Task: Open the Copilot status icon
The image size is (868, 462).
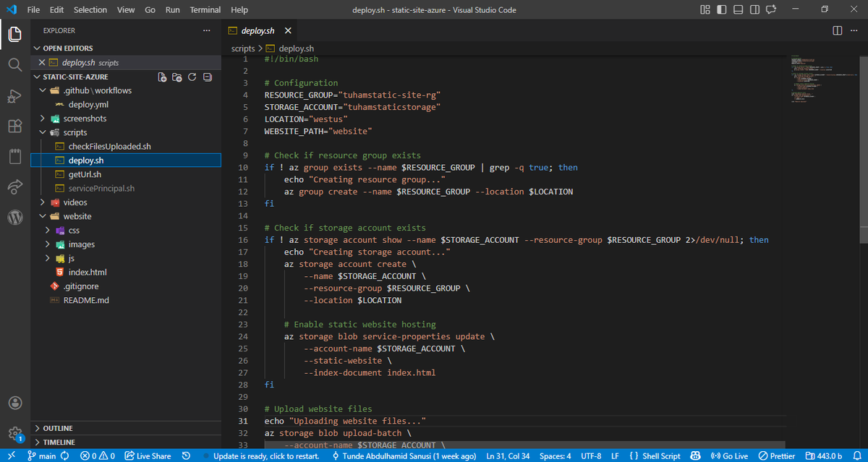Action: (696, 456)
